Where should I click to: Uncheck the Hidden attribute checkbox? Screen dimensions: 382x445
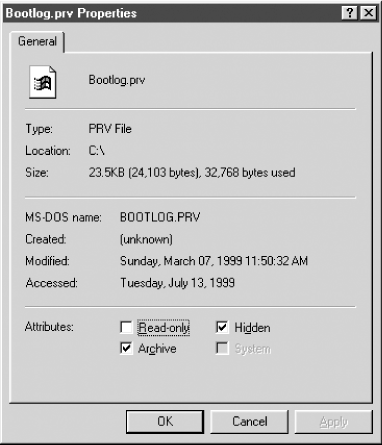(x=222, y=327)
